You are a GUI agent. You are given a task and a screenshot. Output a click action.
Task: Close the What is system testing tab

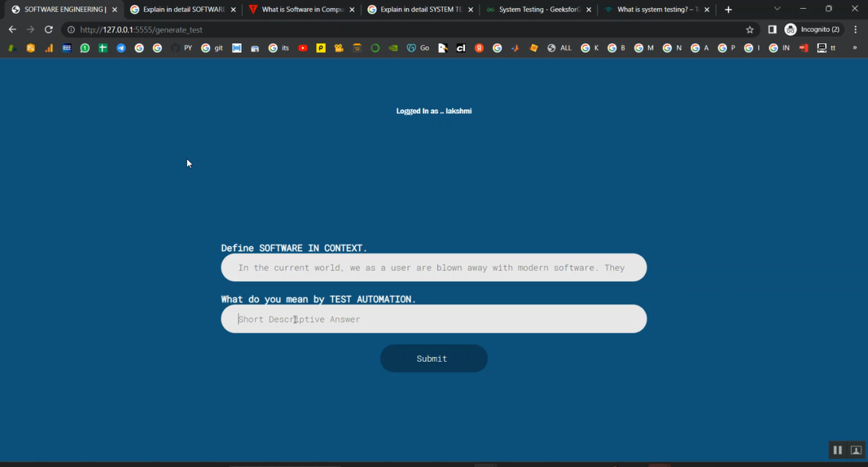click(x=707, y=10)
